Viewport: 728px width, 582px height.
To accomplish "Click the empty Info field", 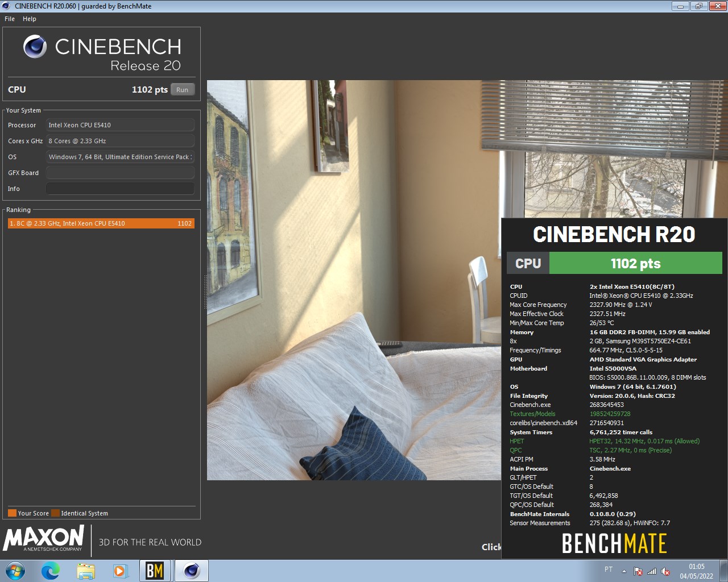I will point(120,189).
